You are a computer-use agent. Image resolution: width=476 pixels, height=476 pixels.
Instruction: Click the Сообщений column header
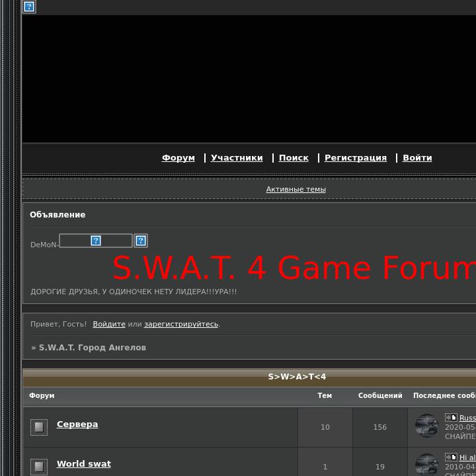(x=380, y=395)
